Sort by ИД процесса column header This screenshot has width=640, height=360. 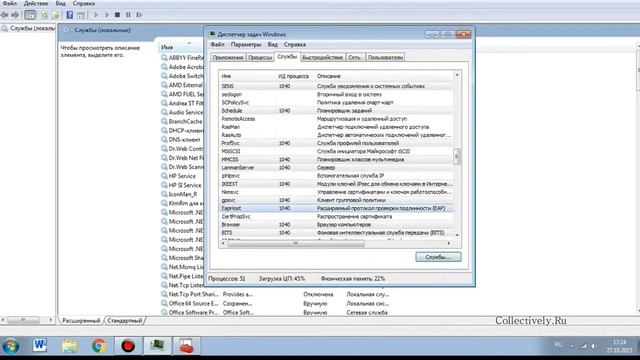293,76
